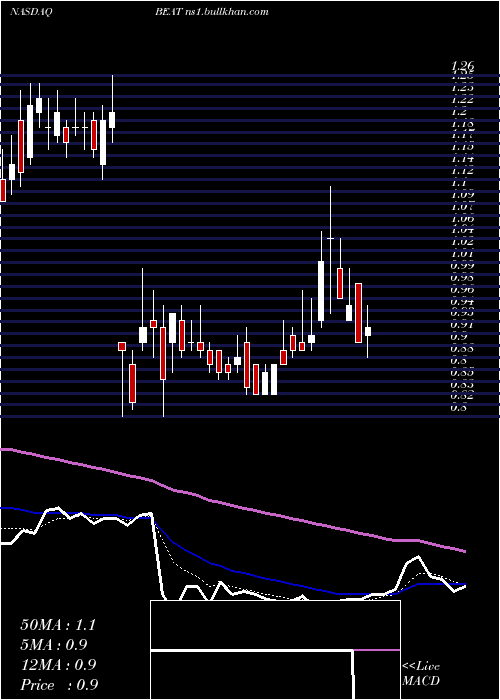Click the 0.96 price axis label

[x=463, y=289]
